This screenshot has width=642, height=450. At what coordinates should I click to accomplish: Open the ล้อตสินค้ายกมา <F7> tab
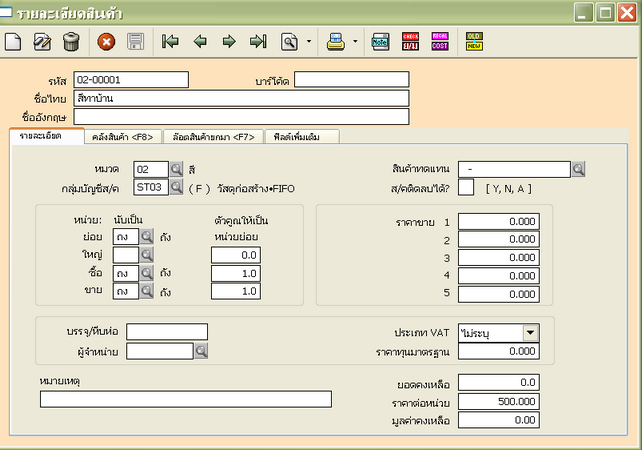[212, 137]
